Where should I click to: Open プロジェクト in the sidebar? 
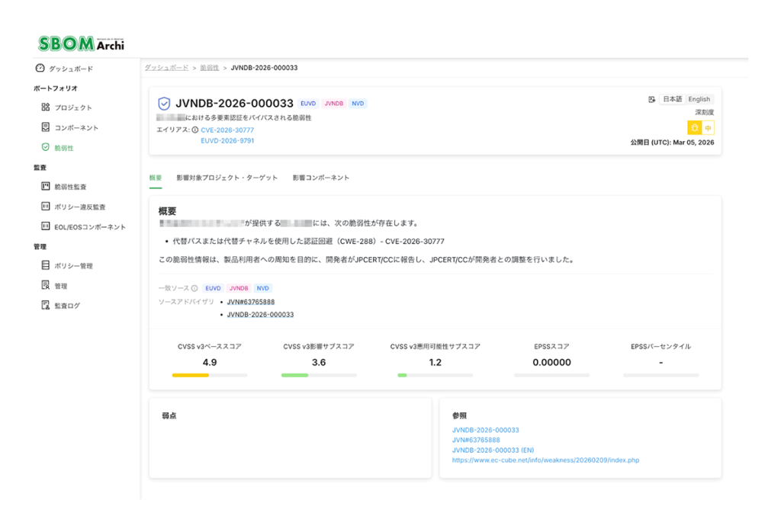pyautogui.click(x=73, y=107)
